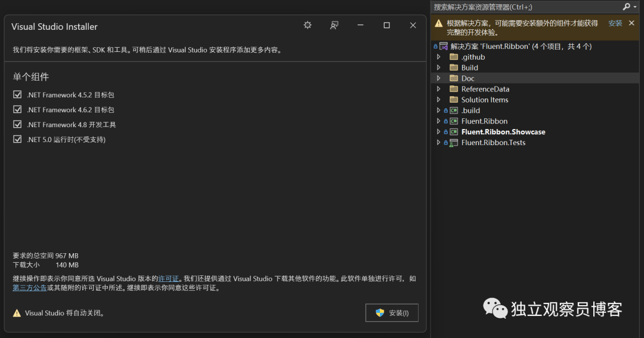The image size is (644, 338).
Task: Click the shield icon on the install button
Action: [x=380, y=313]
